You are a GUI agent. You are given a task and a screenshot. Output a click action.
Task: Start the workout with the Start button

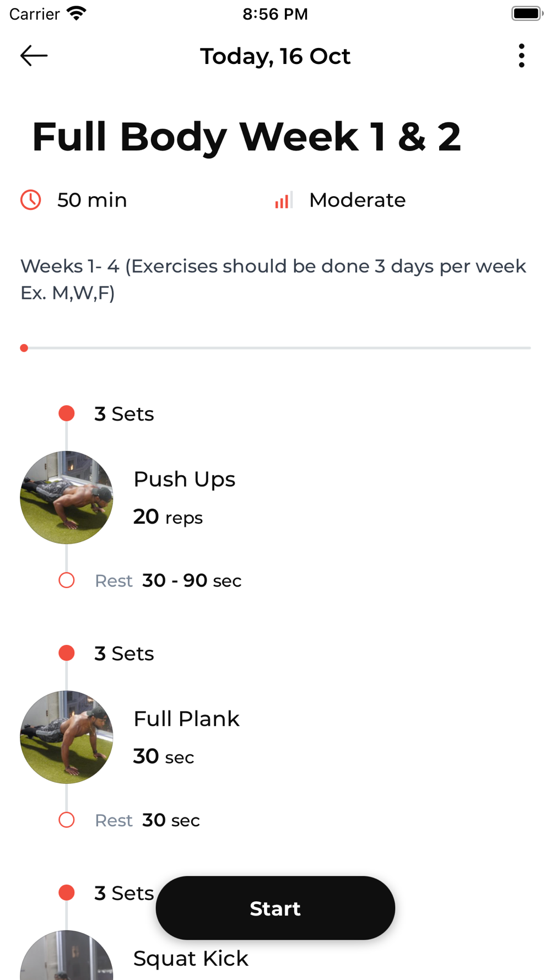(275, 908)
